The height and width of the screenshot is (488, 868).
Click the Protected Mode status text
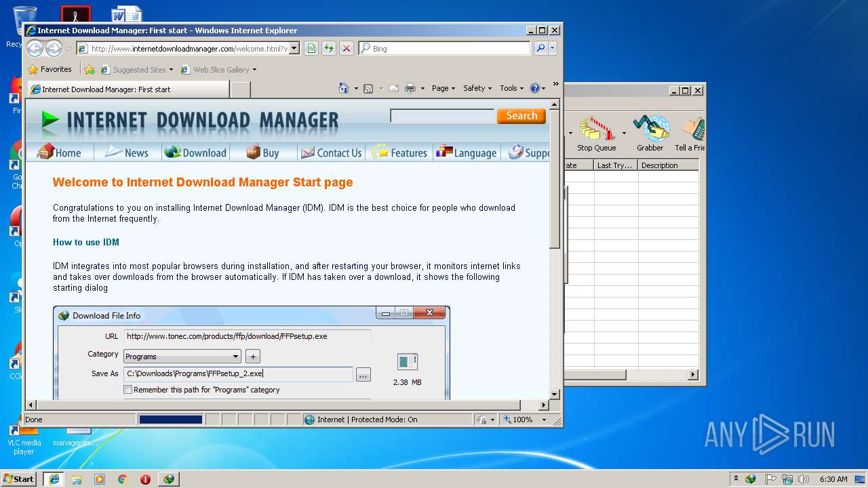click(367, 420)
